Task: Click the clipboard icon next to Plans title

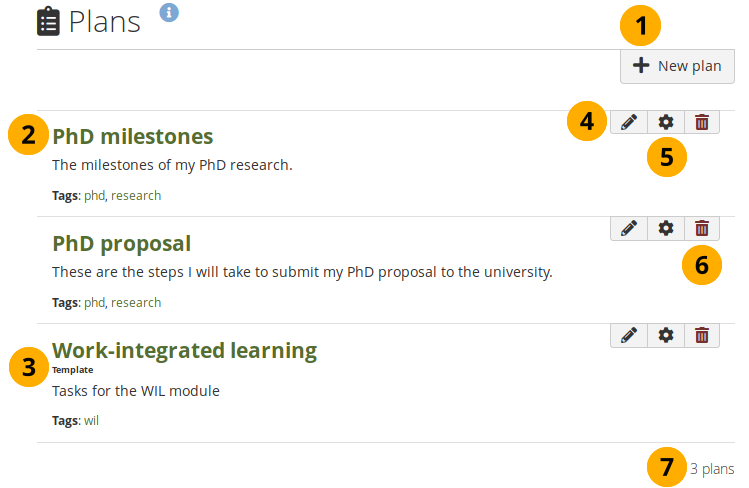Action: [x=48, y=22]
